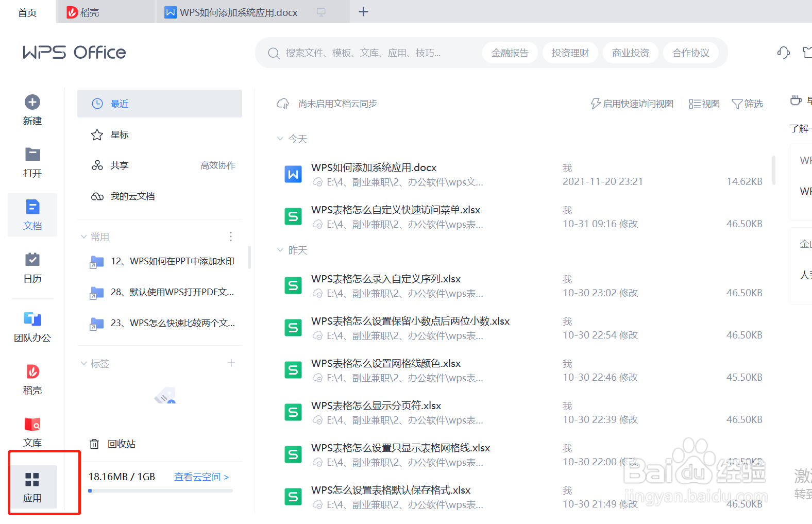812x524 pixels.
Task: Switch to the 稻壳 tab
Action: (x=106, y=12)
